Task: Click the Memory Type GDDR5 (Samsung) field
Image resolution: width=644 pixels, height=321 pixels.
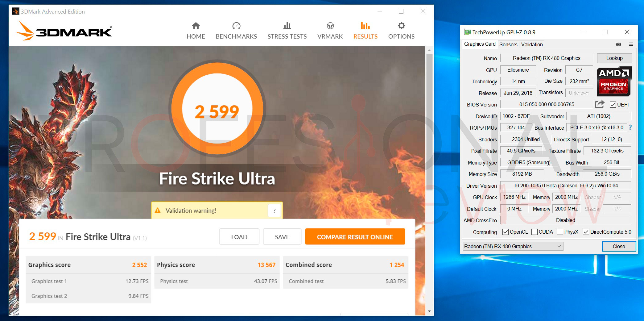Action: coord(529,162)
